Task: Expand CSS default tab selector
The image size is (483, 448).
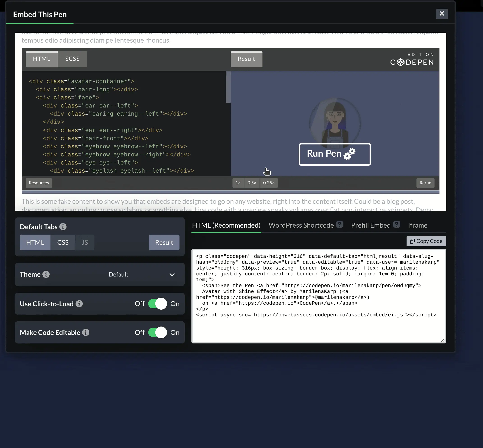Action: click(63, 242)
